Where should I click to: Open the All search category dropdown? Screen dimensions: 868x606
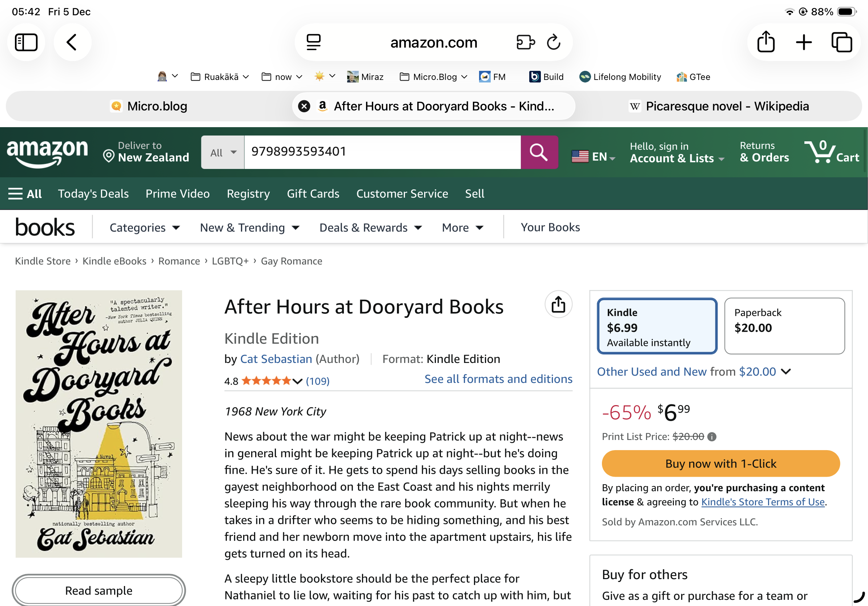click(x=222, y=152)
